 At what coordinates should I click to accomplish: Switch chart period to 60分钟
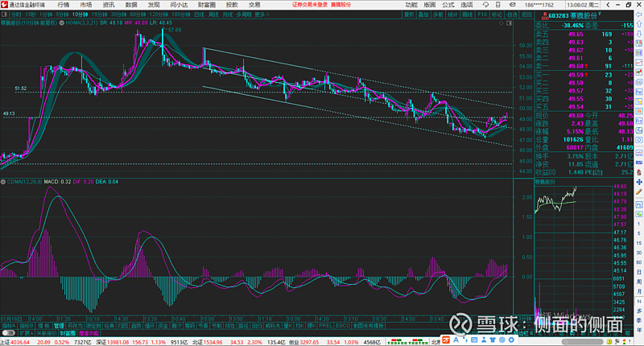(x=138, y=14)
